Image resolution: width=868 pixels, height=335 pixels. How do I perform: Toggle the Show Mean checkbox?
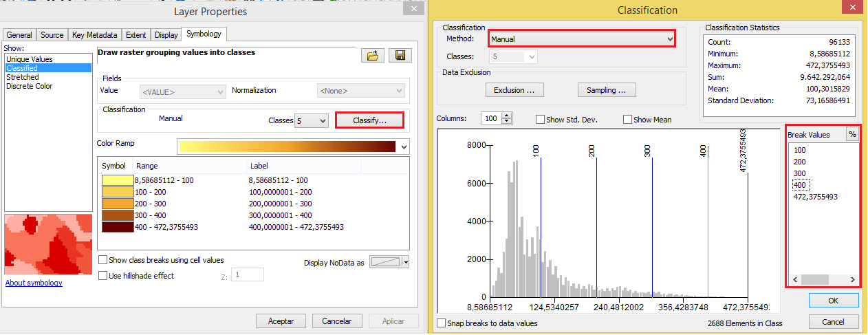tap(627, 120)
